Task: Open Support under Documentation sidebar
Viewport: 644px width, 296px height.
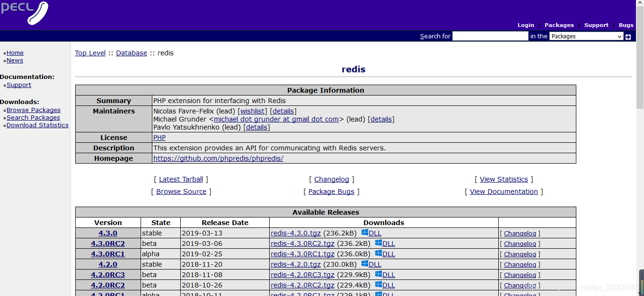Action: tap(19, 85)
